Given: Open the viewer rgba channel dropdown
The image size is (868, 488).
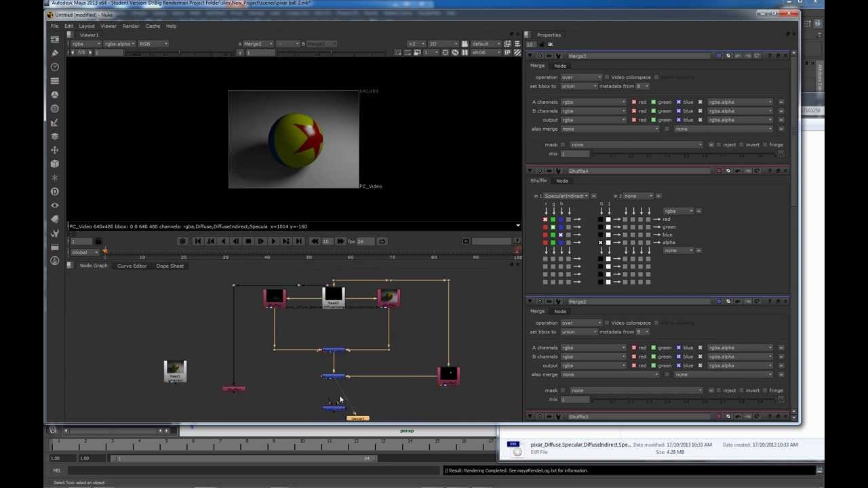Looking at the screenshot, I should point(86,44).
